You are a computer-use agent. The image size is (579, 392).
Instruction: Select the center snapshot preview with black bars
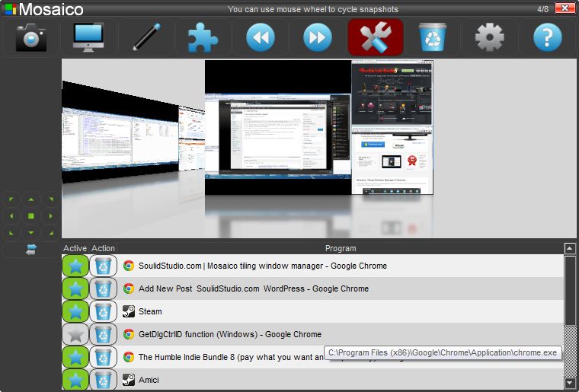point(278,128)
